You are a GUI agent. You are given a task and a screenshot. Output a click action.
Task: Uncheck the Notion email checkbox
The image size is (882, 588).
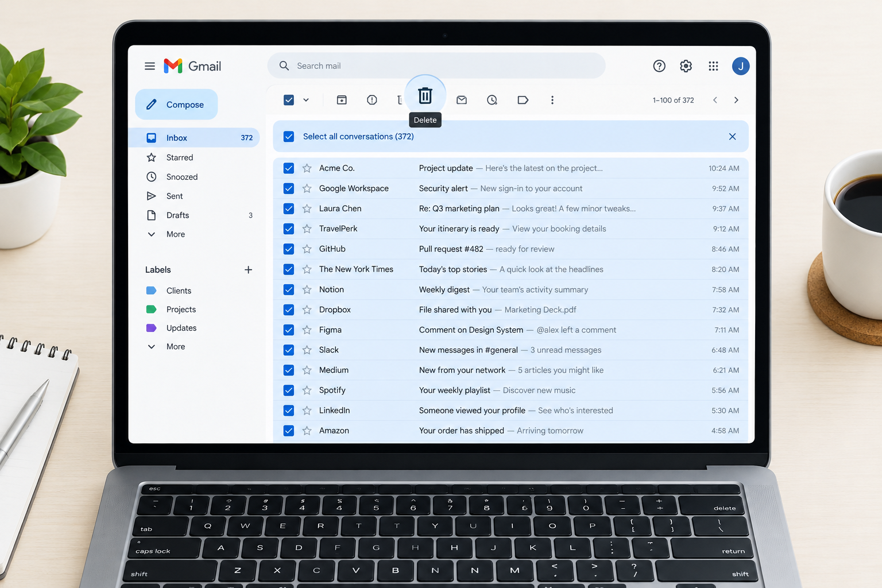tap(289, 289)
